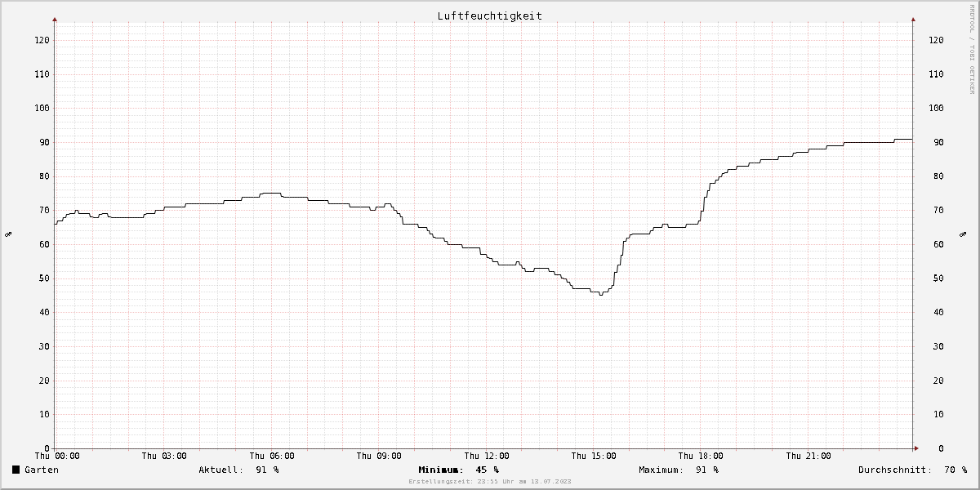Select the black Garten legend color box
Screen dimensions: 980x490
click(x=16, y=470)
